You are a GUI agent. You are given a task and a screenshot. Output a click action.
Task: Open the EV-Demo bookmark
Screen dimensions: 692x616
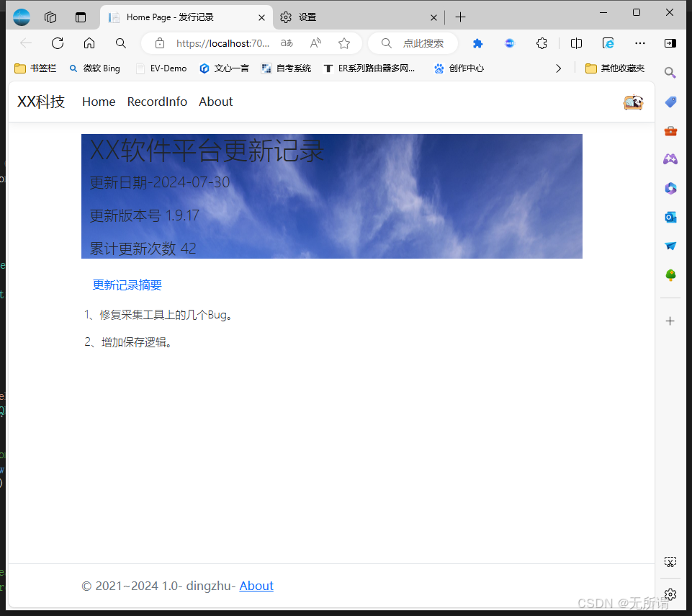click(161, 68)
